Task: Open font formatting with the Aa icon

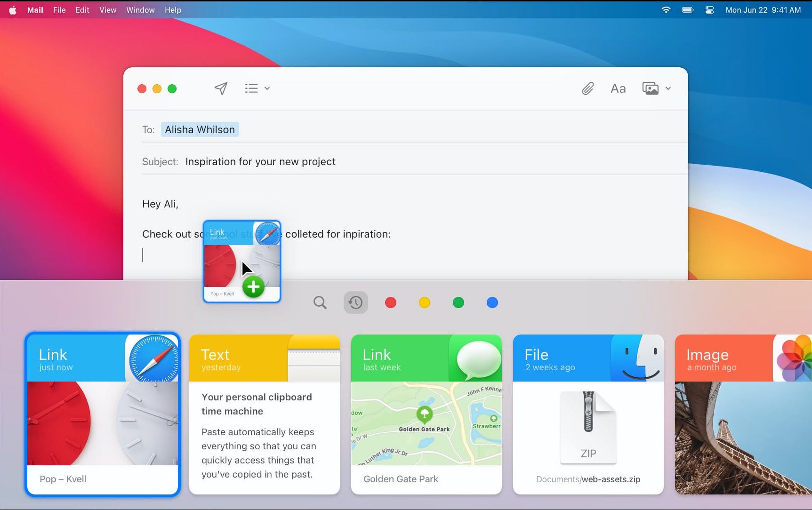Action: click(618, 88)
